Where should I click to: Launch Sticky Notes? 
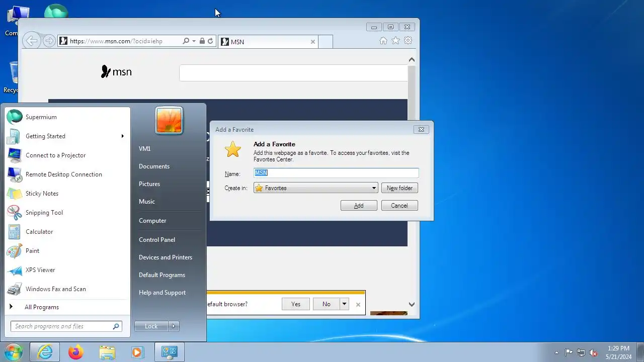point(67,194)
